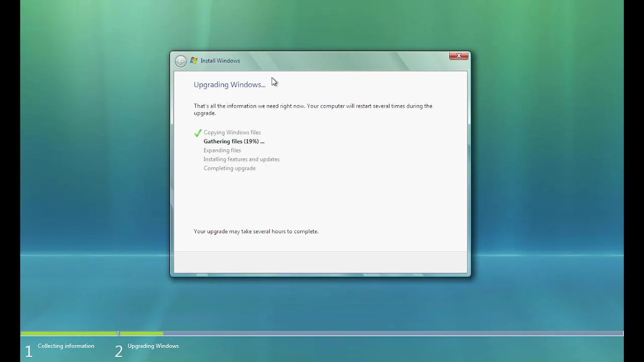The image size is (644, 362).
Task: Click the large number 1 stage indicator
Action: (x=29, y=351)
